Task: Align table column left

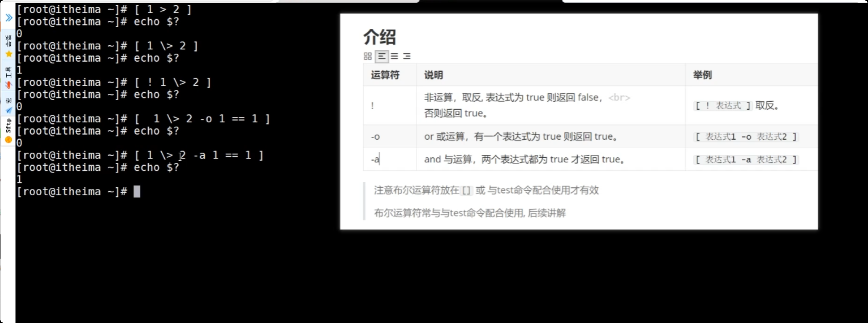Action: [x=382, y=56]
